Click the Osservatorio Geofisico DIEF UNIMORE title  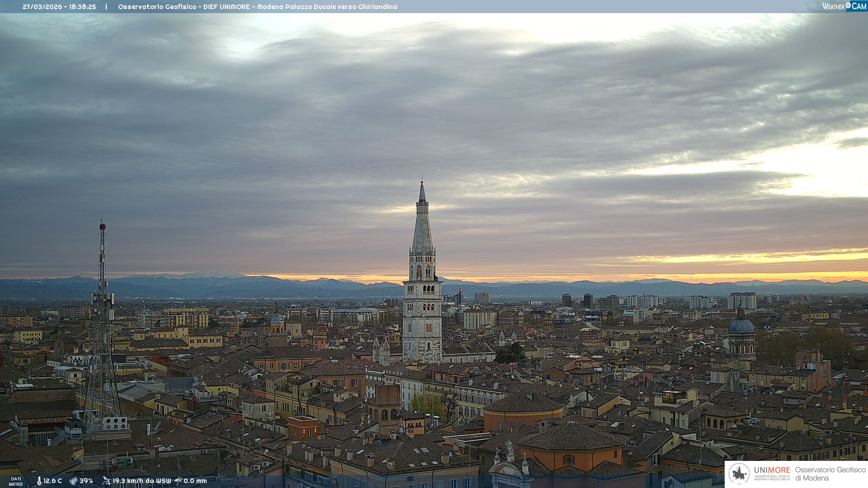[x=257, y=7]
